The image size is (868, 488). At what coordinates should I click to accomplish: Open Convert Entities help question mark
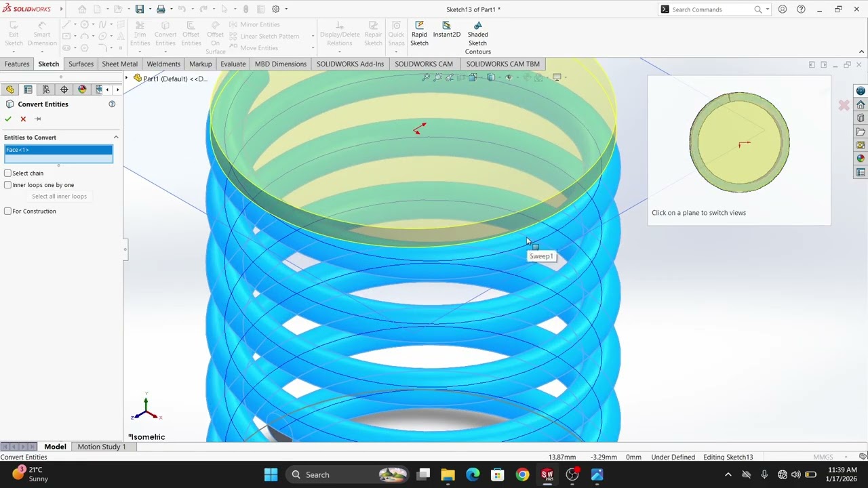point(112,104)
